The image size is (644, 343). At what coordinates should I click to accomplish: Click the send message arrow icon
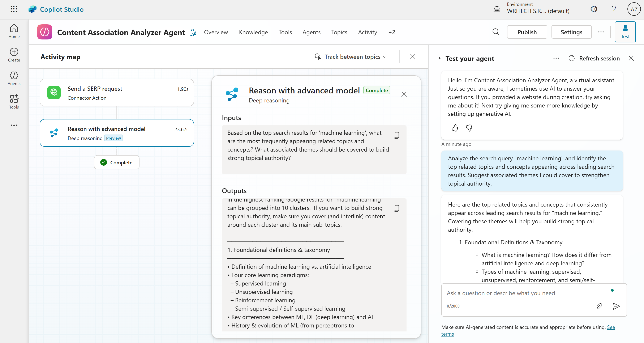[x=616, y=306]
